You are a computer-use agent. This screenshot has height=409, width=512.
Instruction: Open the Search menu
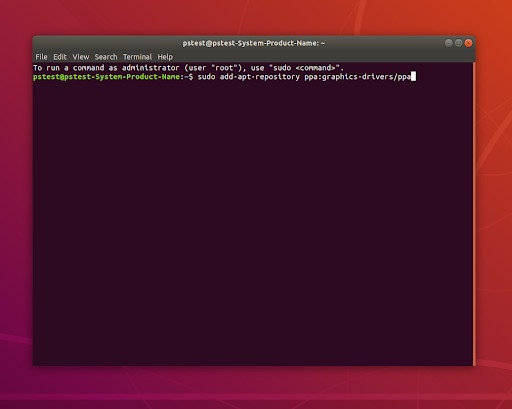(106, 57)
